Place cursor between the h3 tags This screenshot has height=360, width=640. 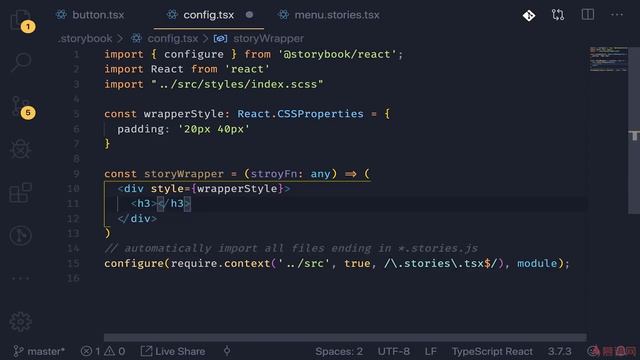[158, 203]
